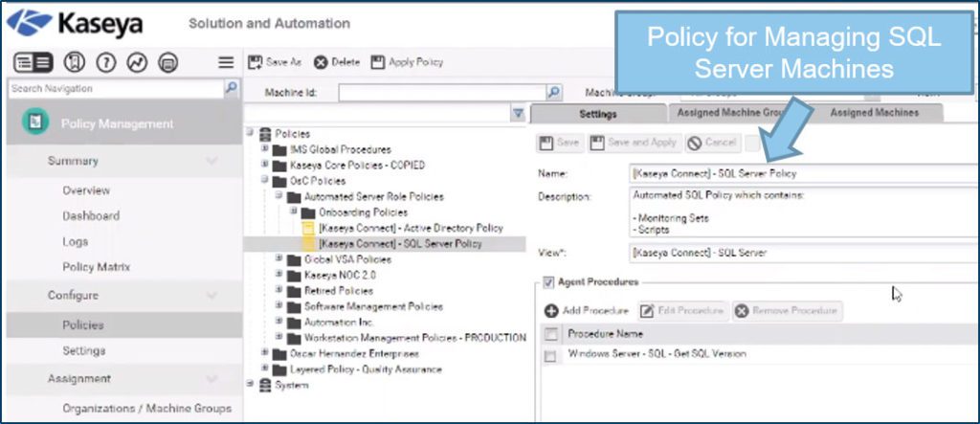
Task: Open Logs in the navigation
Action: coord(75,242)
